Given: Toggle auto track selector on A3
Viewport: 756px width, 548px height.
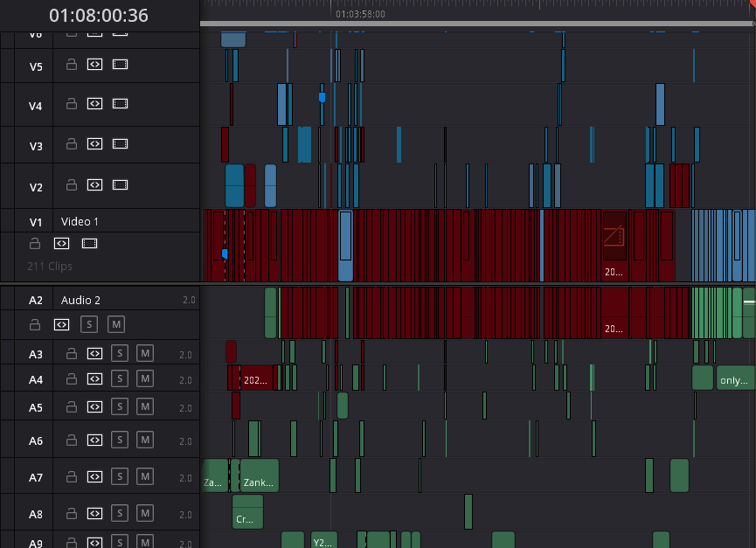Looking at the screenshot, I should point(94,354).
